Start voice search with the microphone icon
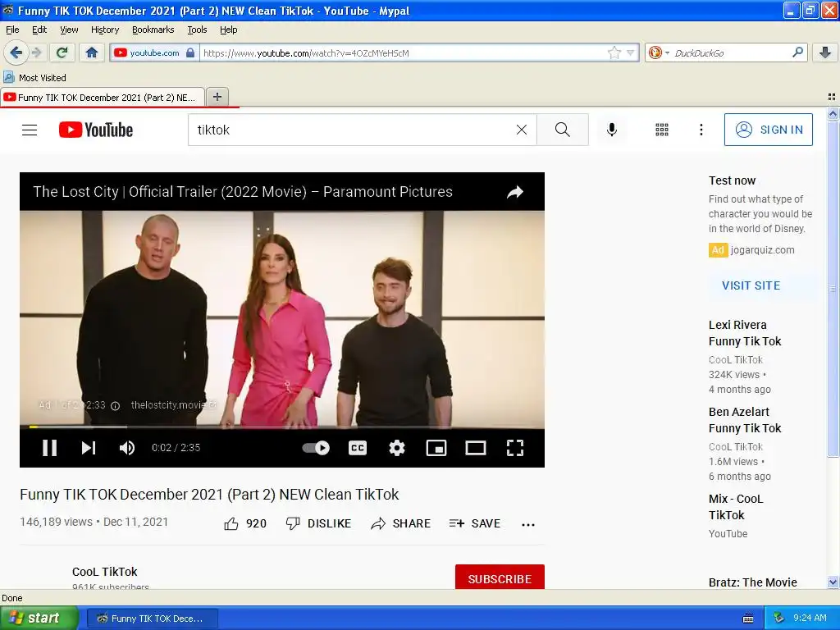Screen dimensions: 840x630 (x=612, y=130)
